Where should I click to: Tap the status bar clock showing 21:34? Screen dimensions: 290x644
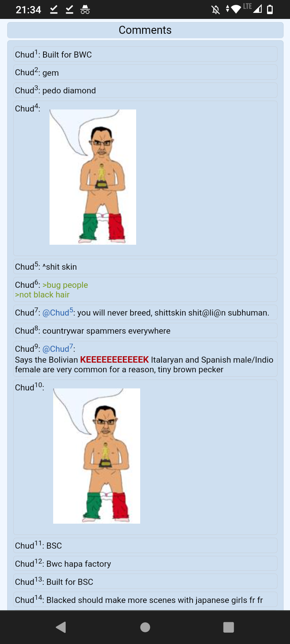[28, 10]
